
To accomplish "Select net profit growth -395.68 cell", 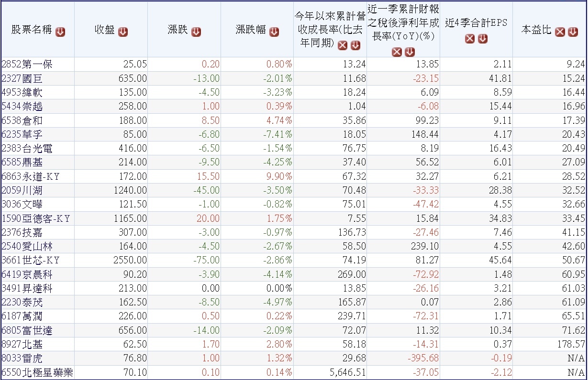I will point(403,358).
